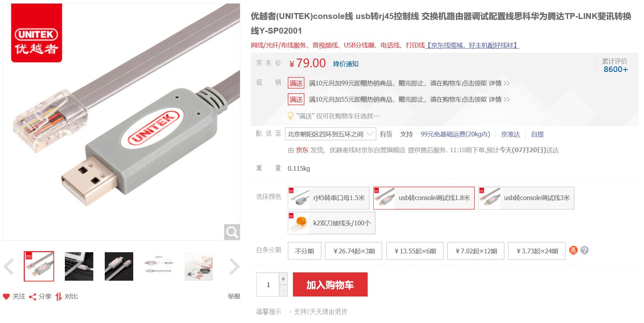The height and width of the screenshot is (323, 644).
Task: Click the question mark help icon
Action: 585,250
